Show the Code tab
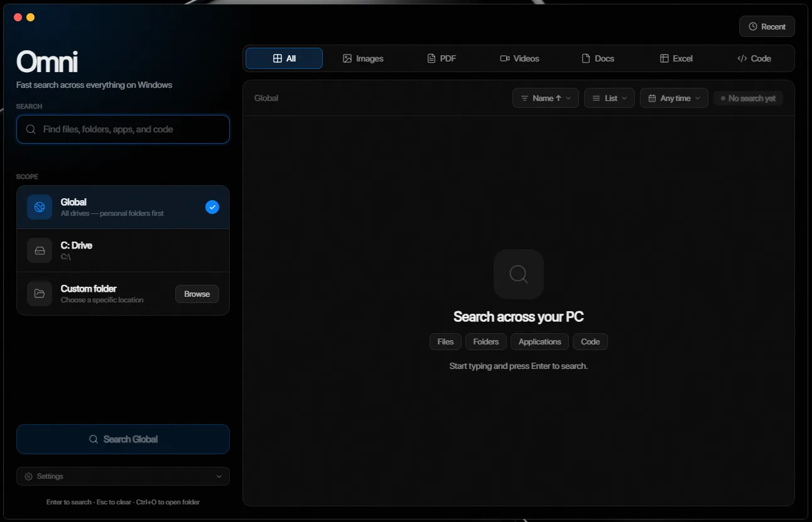Screen dimensions: 812x522 (x=754, y=58)
